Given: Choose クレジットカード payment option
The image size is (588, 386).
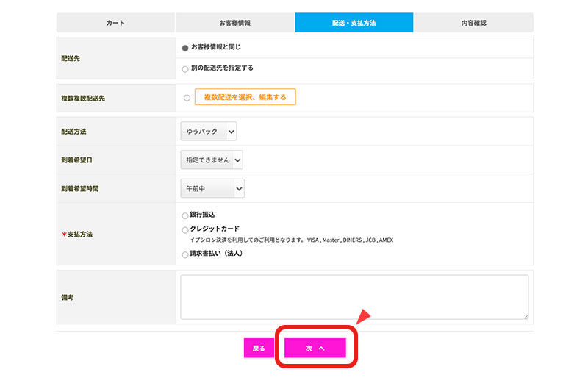Looking at the screenshot, I should (185, 230).
